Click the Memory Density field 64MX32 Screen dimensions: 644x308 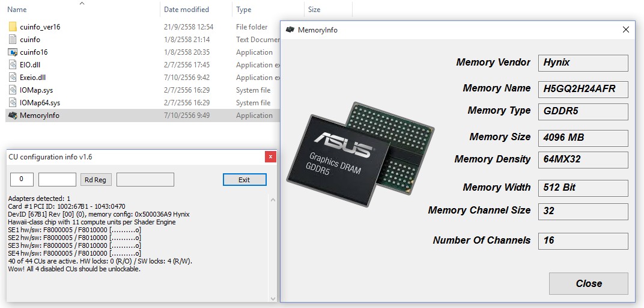583,160
